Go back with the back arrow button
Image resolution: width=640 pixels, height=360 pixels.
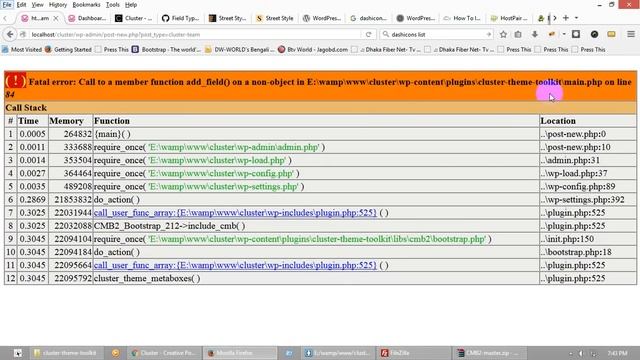[x=10, y=34]
